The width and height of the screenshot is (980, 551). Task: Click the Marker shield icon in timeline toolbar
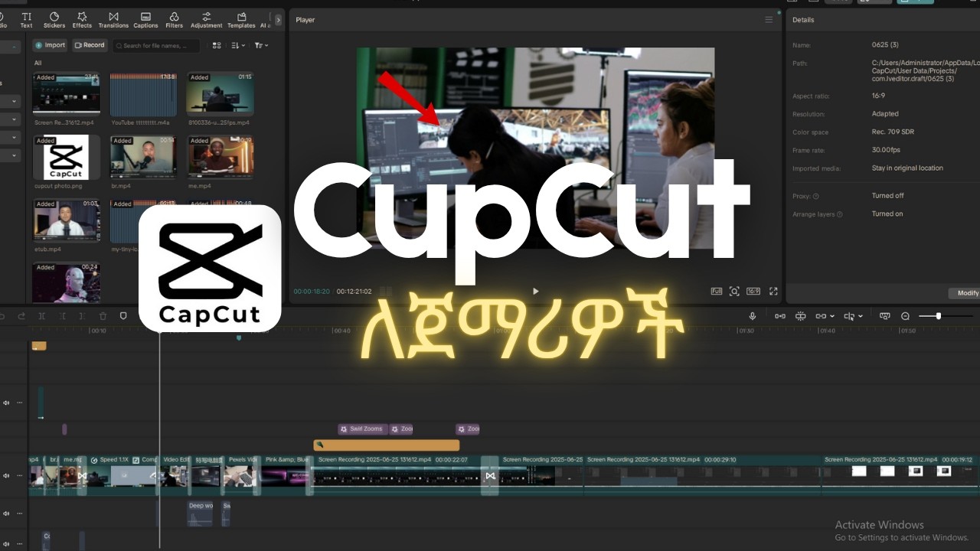point(123,316)
